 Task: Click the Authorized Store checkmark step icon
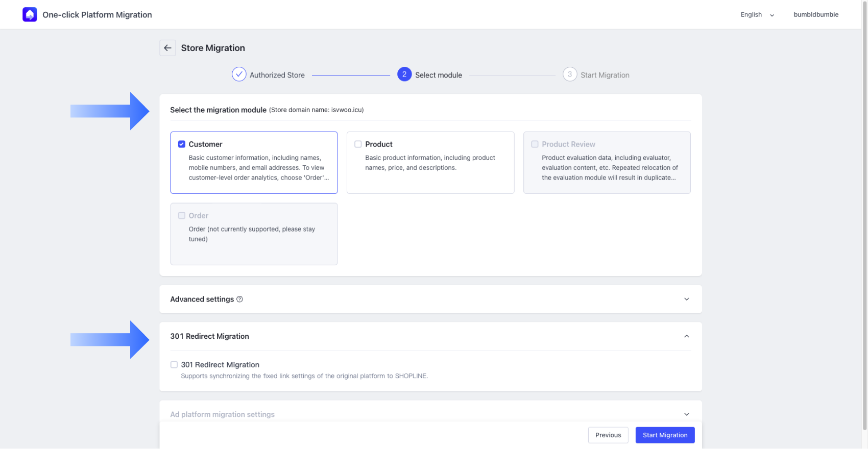(x=239, y=74)
